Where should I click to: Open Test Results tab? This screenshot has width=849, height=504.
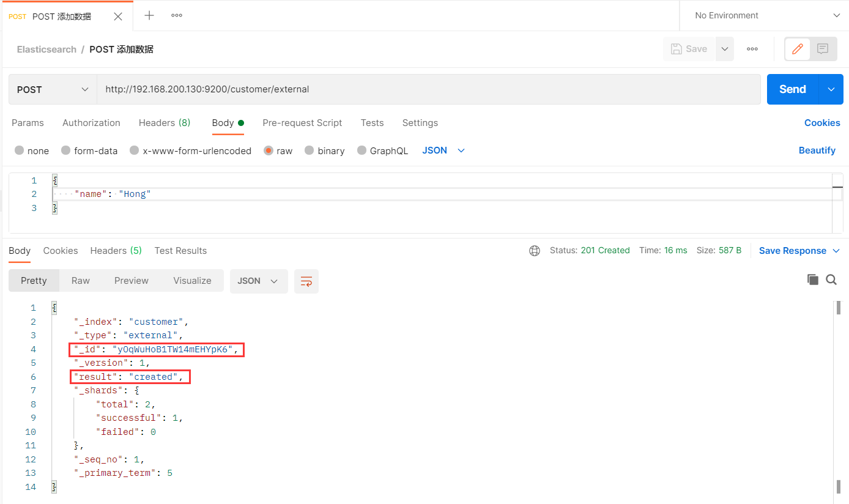click(x=180, y=251)
